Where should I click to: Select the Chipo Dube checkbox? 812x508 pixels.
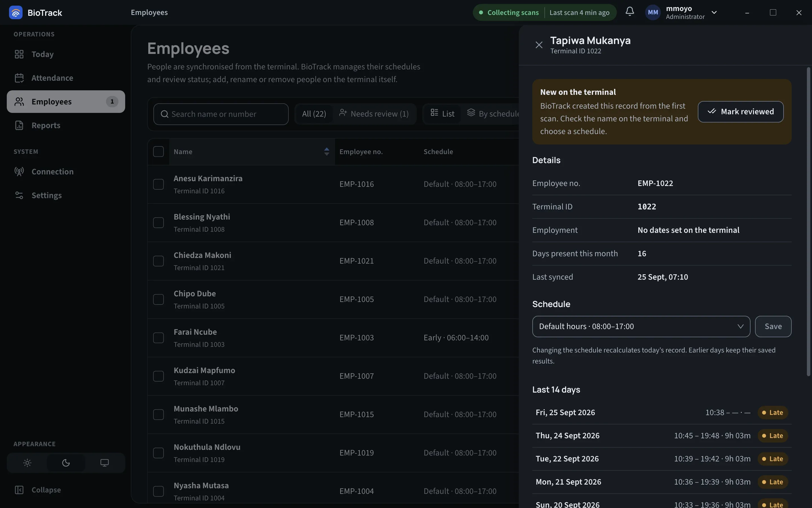pos(158,299)
